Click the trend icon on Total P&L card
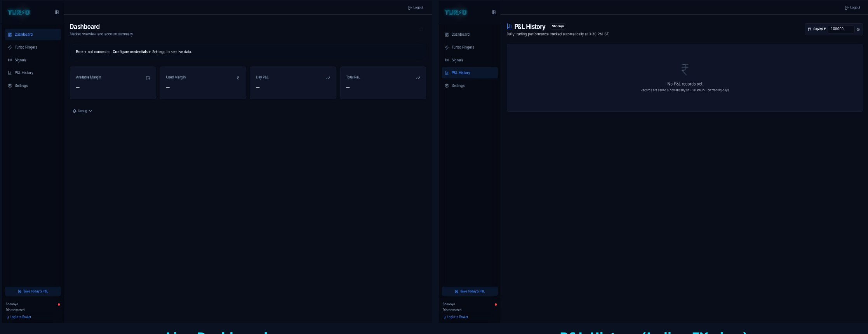868x334 pixels. [x=418, y=78]
